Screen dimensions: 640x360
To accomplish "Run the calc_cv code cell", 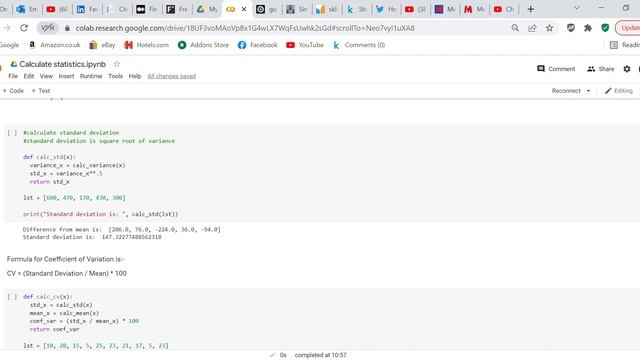I will [x=12, y=297].
